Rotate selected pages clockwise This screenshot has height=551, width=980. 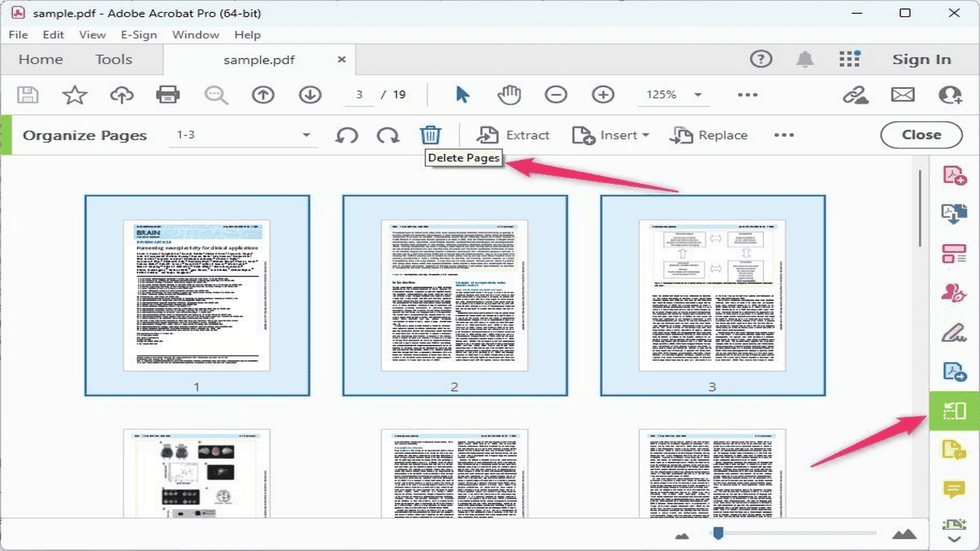(x=387, y=135)
